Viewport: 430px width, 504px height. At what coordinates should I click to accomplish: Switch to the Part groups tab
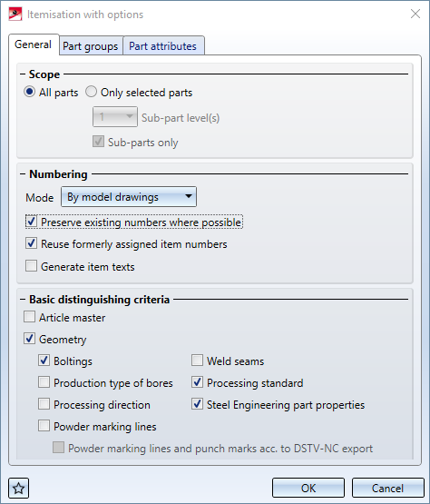tap(91, 46)
